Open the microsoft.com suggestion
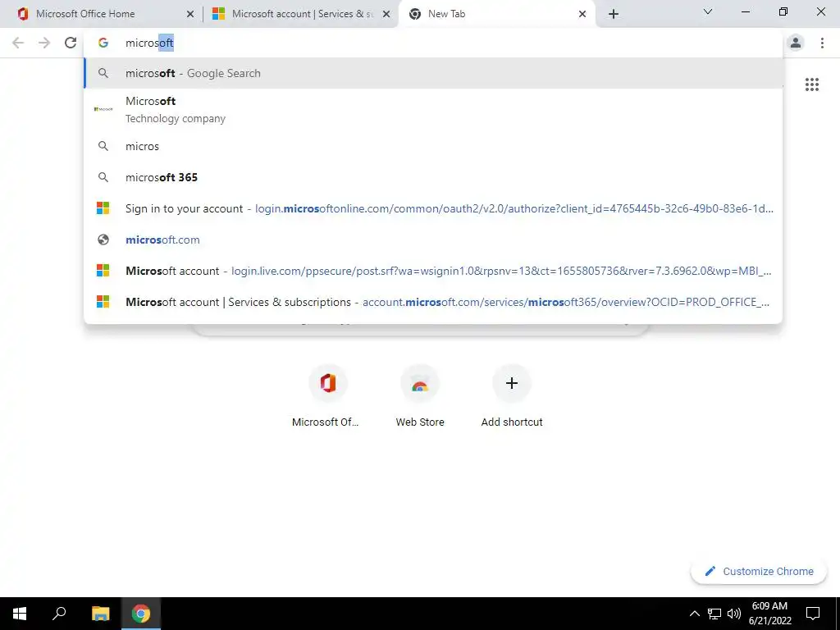Viewport: 840px width, 630px height. point(433,240)
